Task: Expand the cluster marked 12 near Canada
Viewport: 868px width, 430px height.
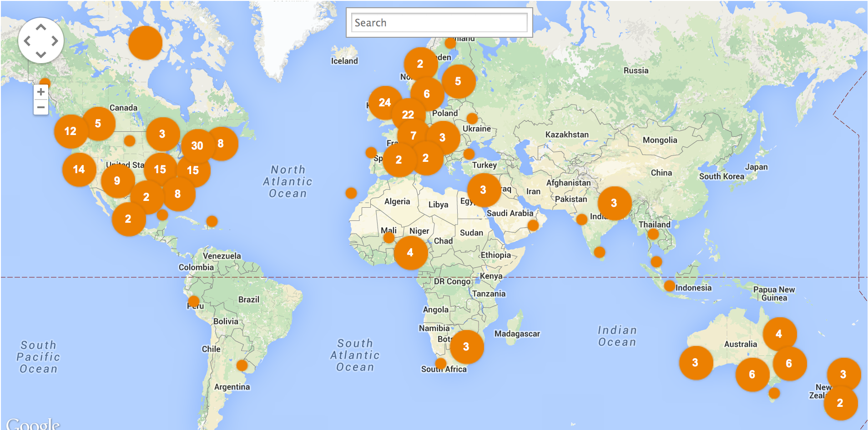Action: click(71, 131)
